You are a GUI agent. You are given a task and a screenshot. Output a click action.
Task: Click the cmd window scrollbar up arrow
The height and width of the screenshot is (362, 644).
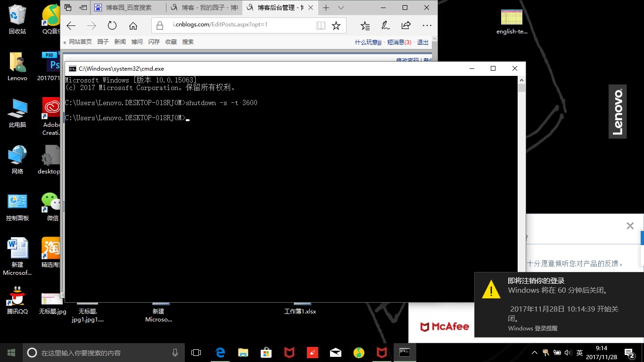coord(521,80)
